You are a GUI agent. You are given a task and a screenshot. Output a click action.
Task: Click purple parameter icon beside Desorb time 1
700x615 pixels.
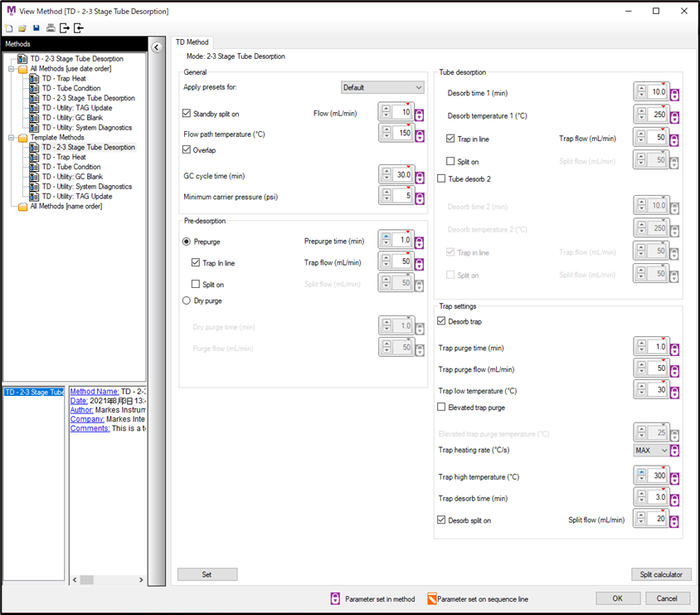click(674, 93)
